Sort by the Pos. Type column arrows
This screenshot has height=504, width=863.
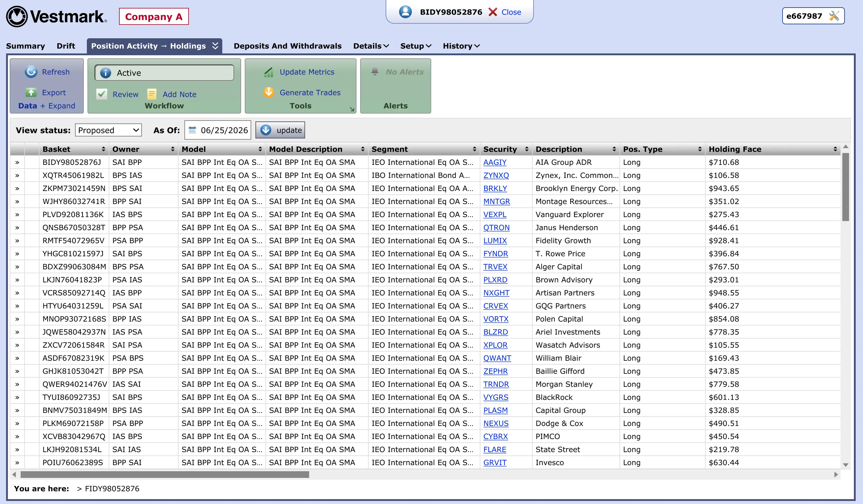coord(700,149)
